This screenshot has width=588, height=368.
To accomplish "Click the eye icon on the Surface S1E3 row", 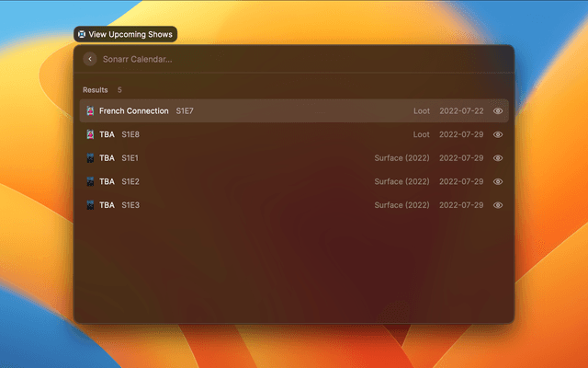I will click(498, 205).
